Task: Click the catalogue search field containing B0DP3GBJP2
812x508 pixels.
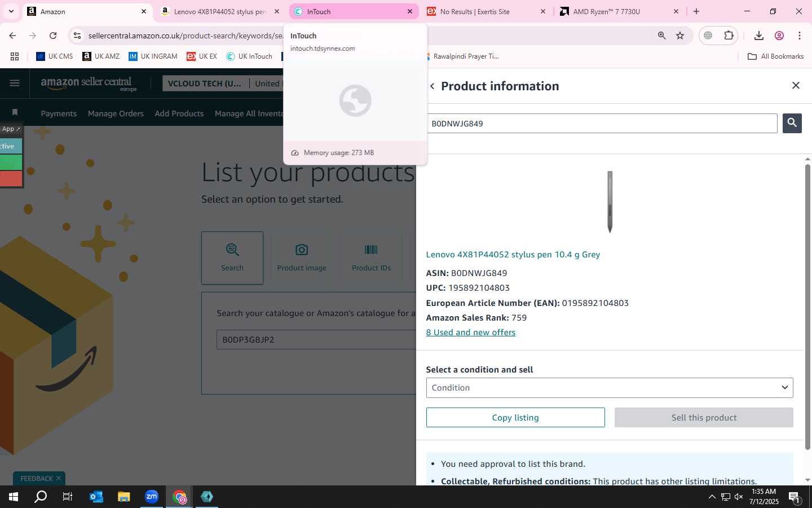Action: click(316, 340)
